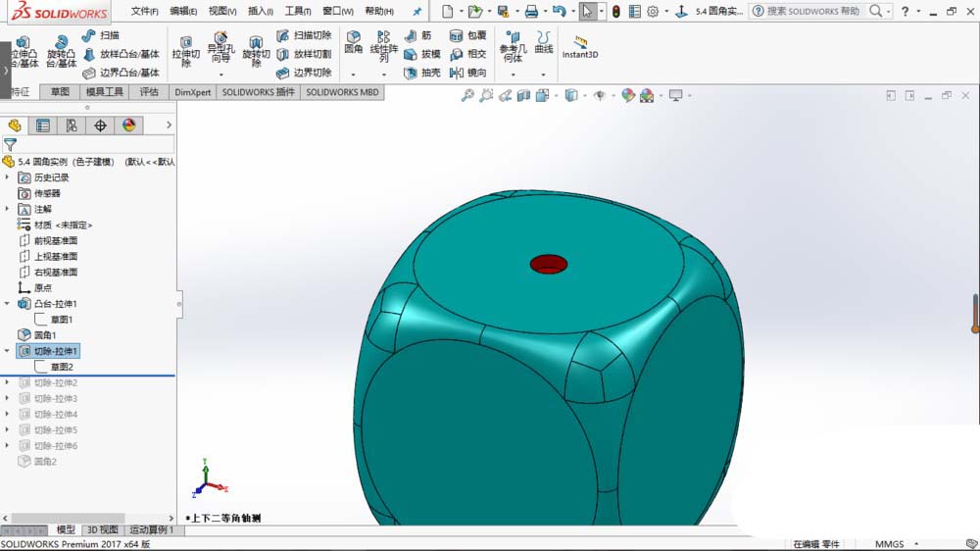Screen dimensions: 980x551
Task: Click the Zoom to Fit magnifier icon
Action: pyautogui.click(x=467, y=96)
